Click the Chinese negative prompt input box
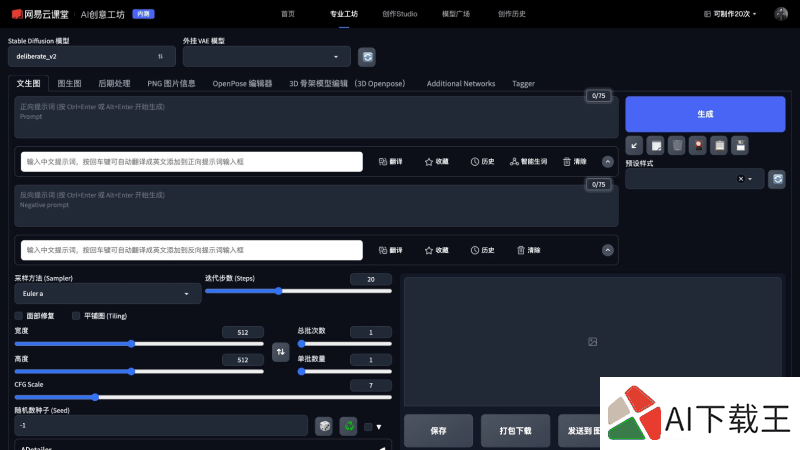Image resolution: width=800 pixels, height=450 pixels. click(192, 250)
